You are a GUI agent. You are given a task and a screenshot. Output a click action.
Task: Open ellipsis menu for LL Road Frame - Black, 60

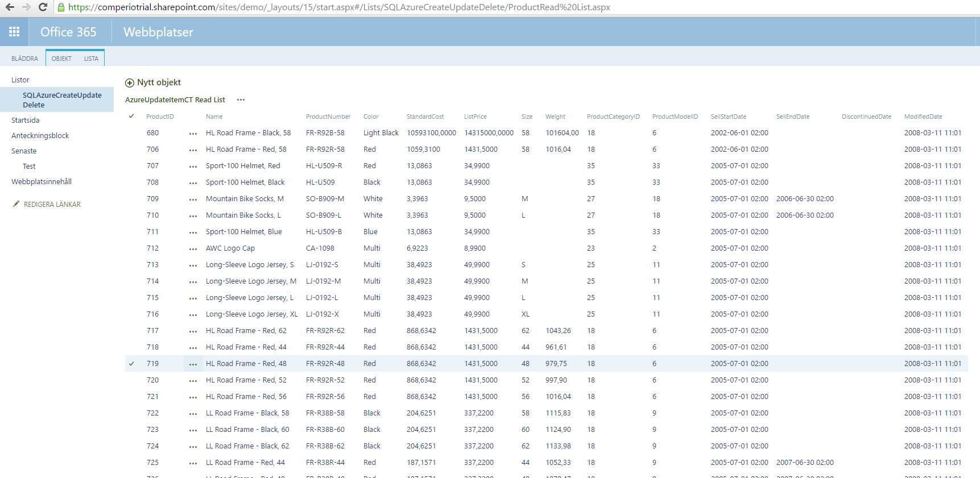(193, 430)
